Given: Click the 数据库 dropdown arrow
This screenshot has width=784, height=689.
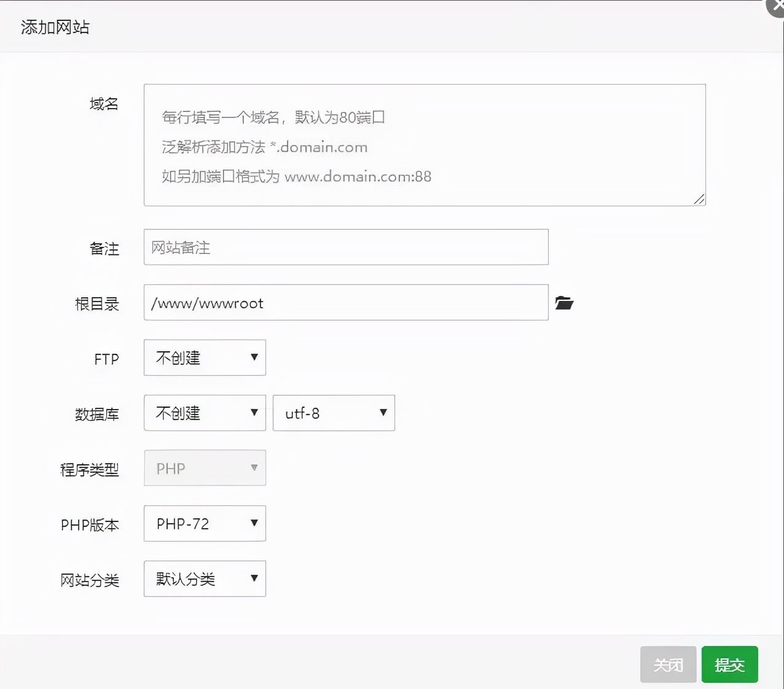Looking at the screenshot, I should [x=254, y=413].
